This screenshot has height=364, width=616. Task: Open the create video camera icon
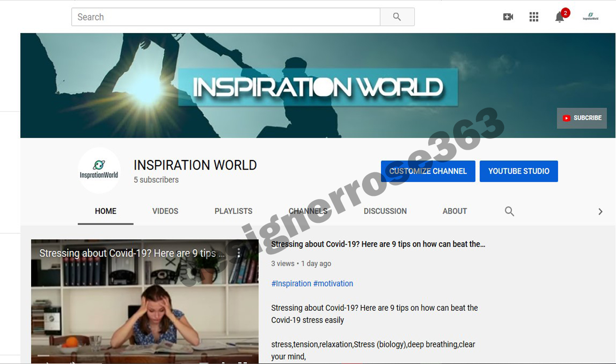point(508,17)
